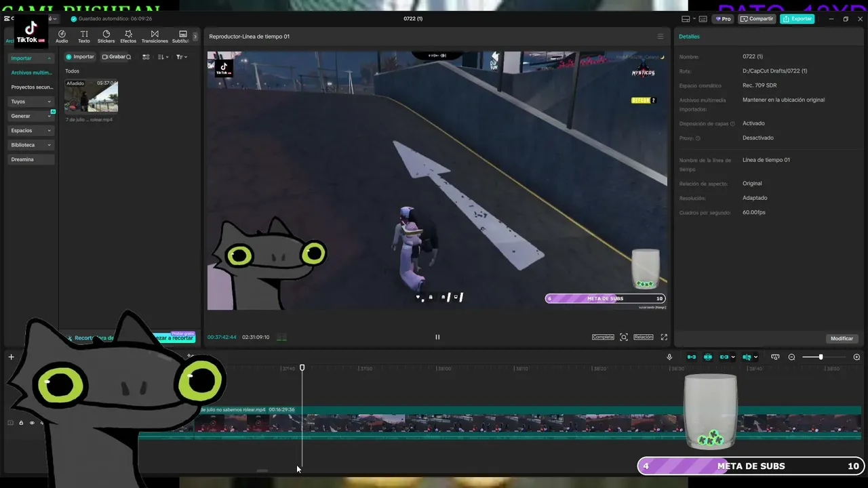
Task: Click the 'Recortar' promo banner
Action: coord(130,338)
